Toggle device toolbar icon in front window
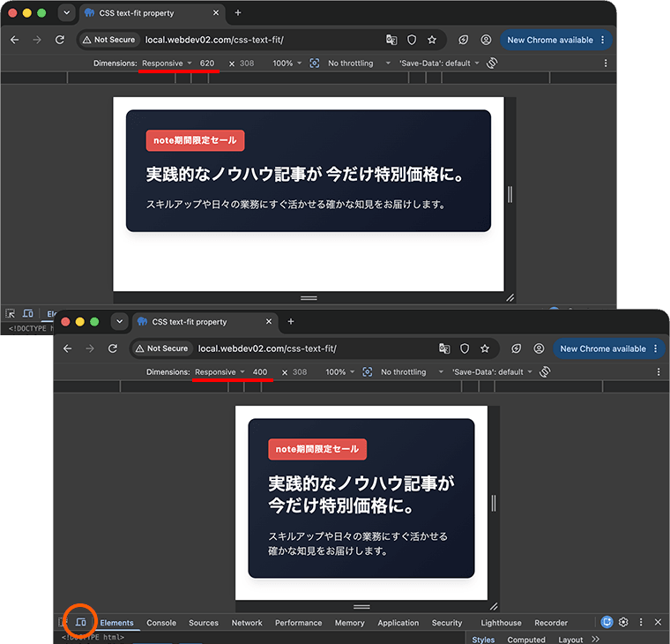The width and height of the screenshot is (670, 644). point(81,622)
